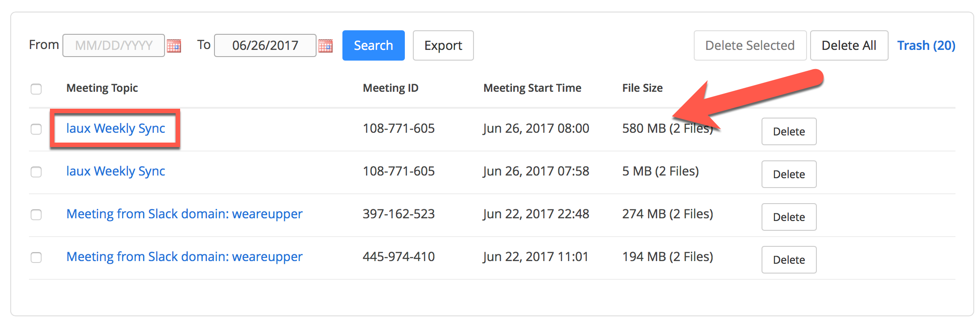Screen dimensions: 980x327
Task: Open the Slack meeting from Jun 22 22:48
Action: click(184, 214)
